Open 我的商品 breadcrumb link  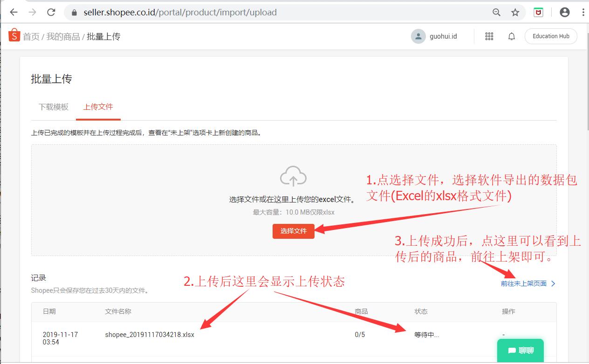coord(63,36)
